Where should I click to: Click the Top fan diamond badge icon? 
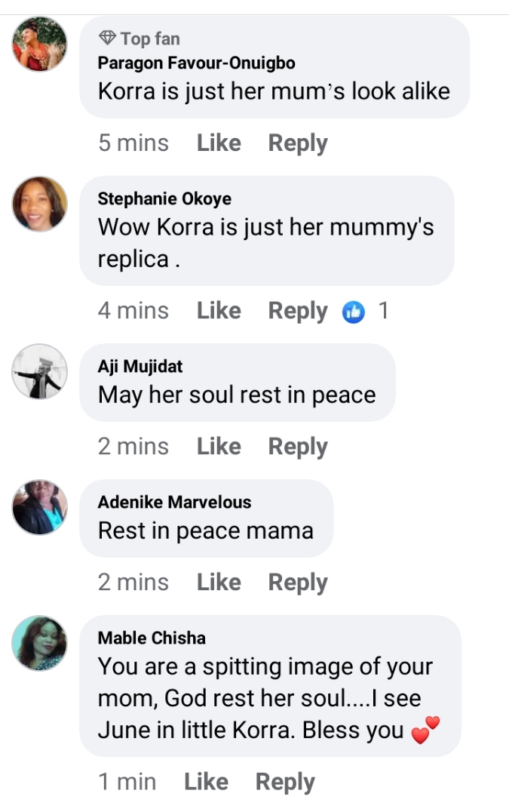(x=107, y=38)
